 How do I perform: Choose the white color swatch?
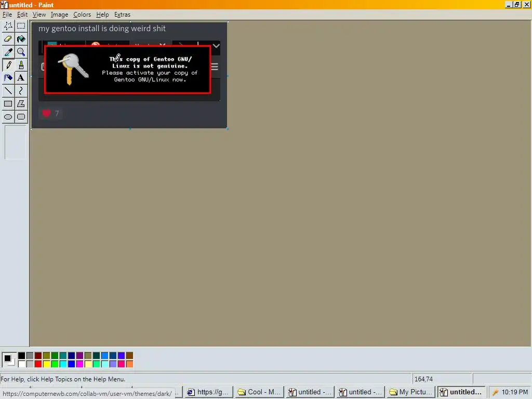click(21, 364)
